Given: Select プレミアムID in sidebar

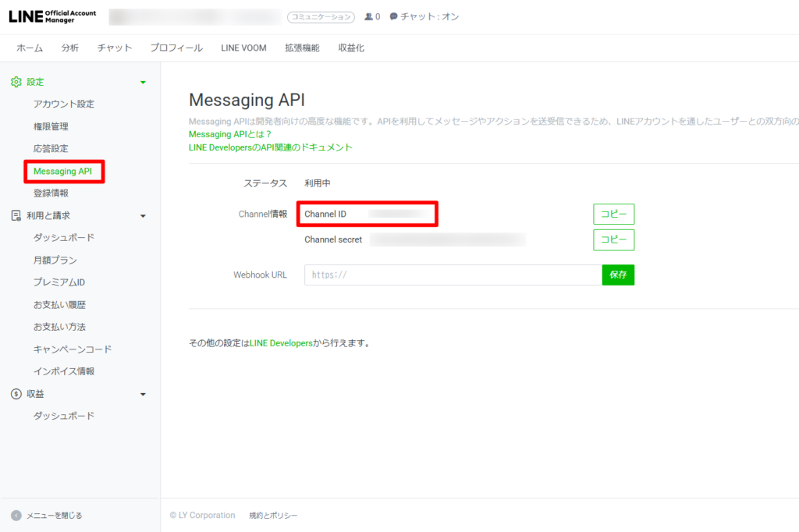Looking at the screenshot, I should [x=59, y=282].
